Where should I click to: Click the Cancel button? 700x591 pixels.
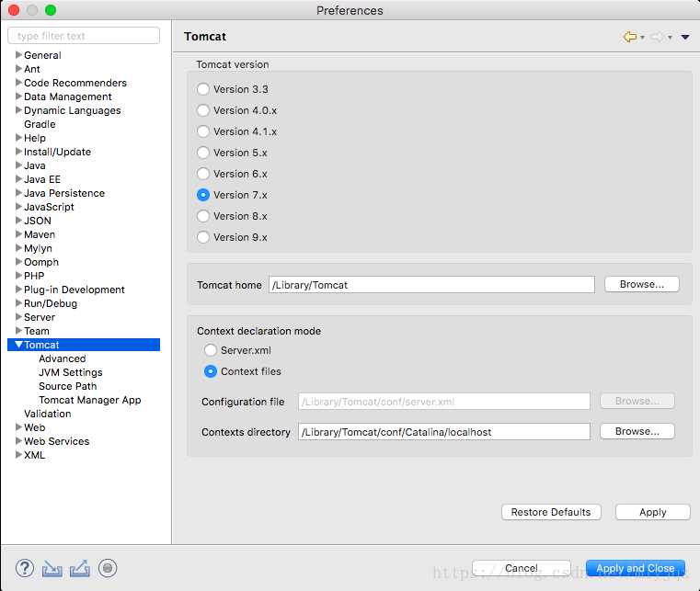(x=521, y=568)
